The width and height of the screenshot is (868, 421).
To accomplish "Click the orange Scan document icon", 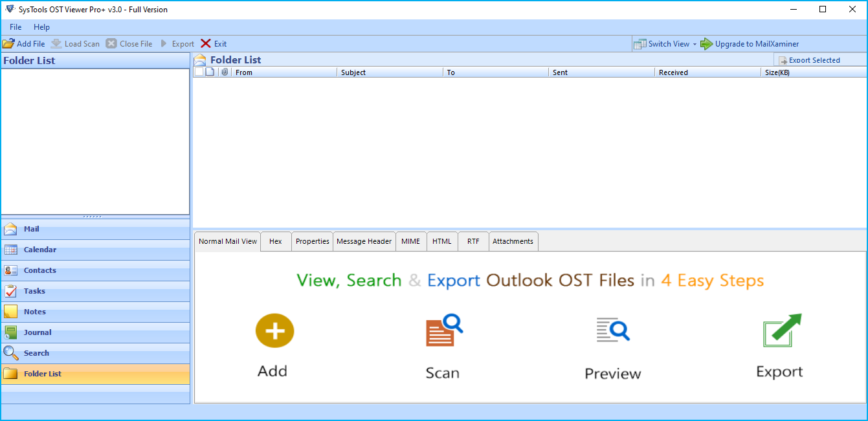I will click(443, 331).
